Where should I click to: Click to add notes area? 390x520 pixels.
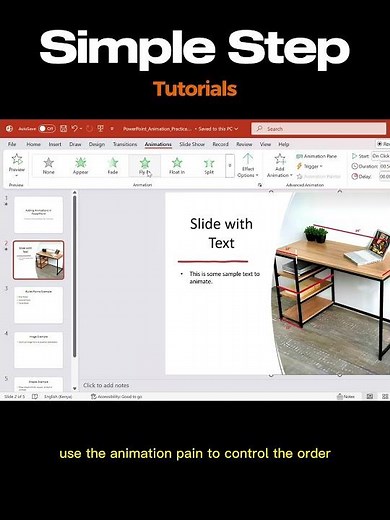pos(106,385)
